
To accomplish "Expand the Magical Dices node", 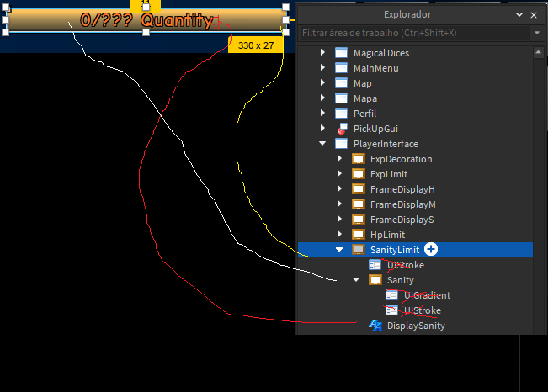I will pos(322,52).
